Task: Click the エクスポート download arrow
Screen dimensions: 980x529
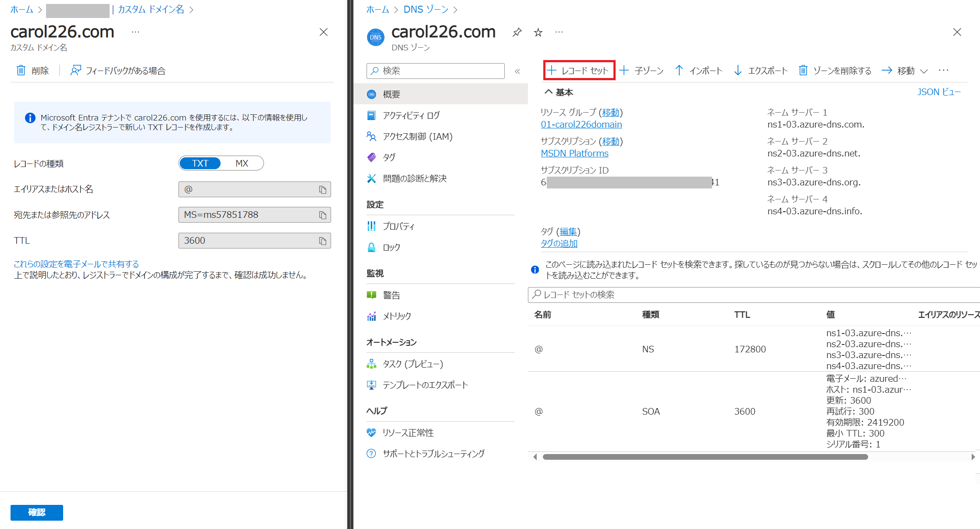Action: (x=738, y=71)
